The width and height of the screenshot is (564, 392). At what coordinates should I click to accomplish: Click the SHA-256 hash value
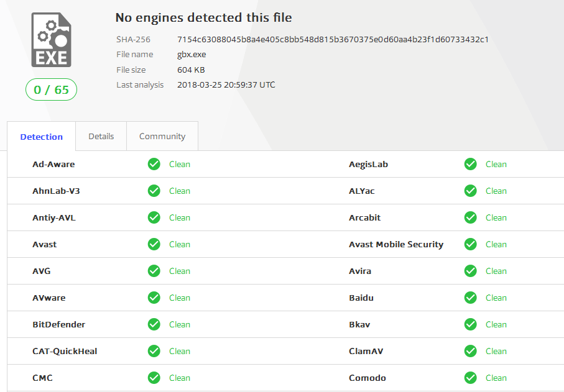(x=333, y=40)
